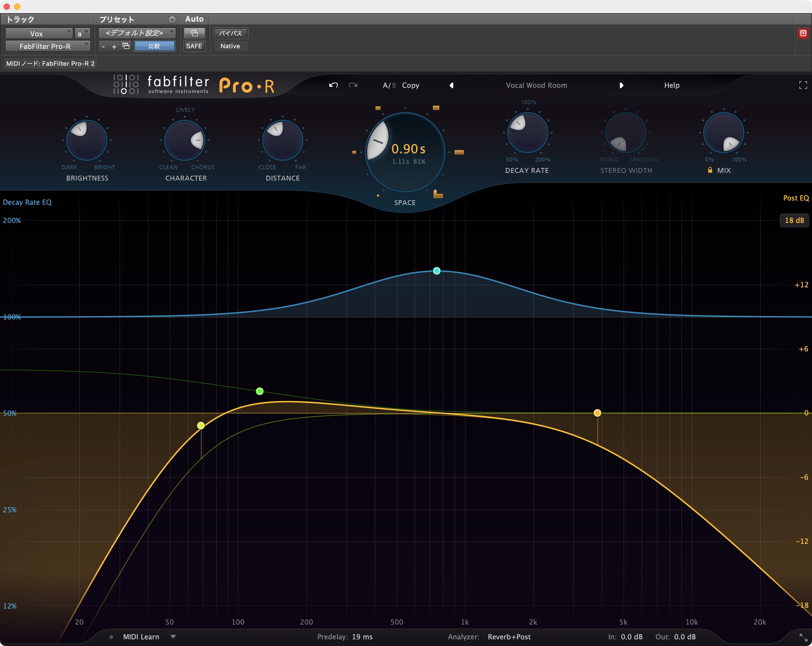Click the Help menu
The width and height of the screenshot is (812, 646).
[672, 85]
